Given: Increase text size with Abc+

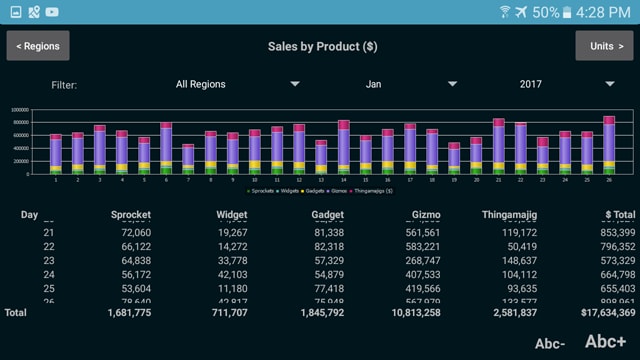Looking at the screenshot, I should [605, 342].
